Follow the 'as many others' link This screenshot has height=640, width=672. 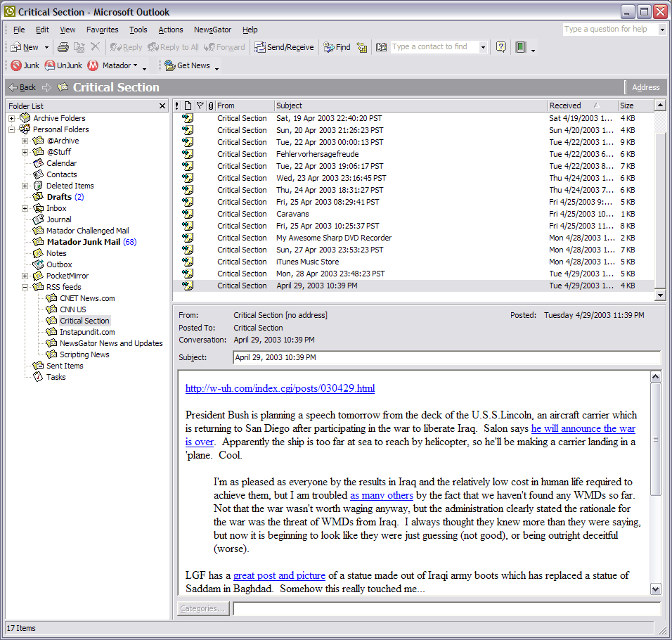[382, 495]
